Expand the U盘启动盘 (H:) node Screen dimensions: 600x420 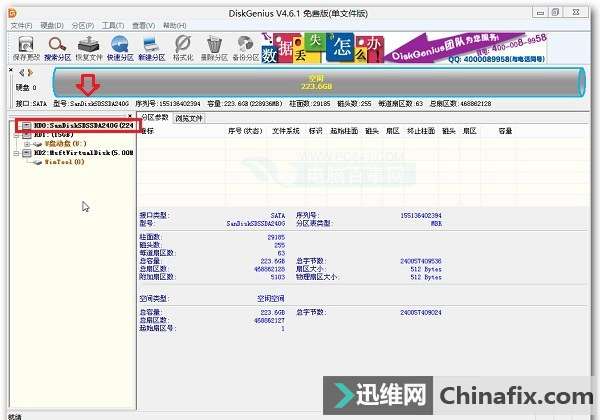(x=27, y=144)
